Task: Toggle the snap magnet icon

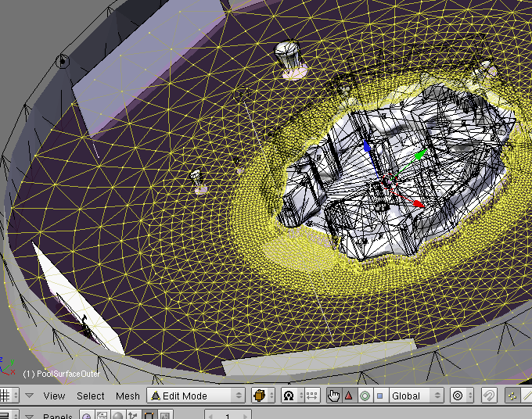Action: click(x=488, y=396)
